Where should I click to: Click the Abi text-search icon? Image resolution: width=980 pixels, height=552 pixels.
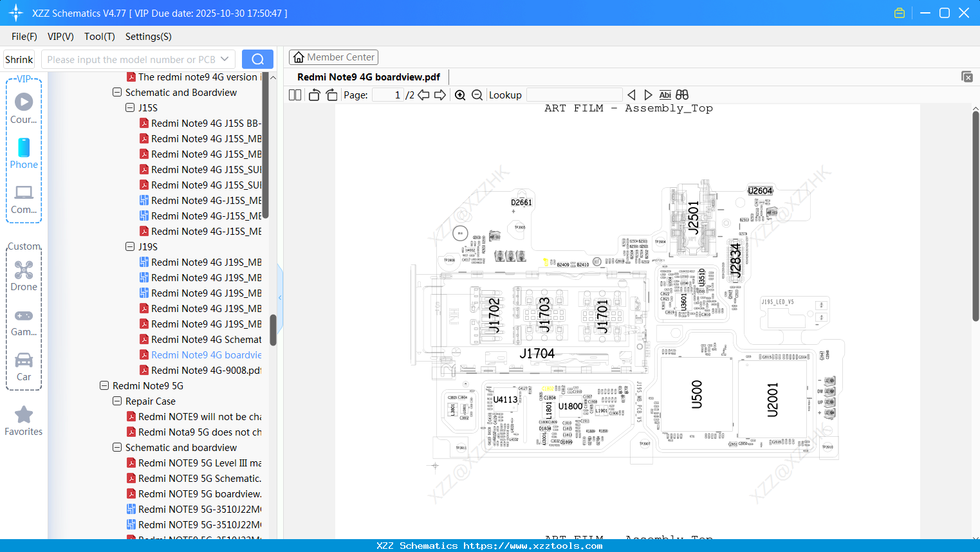(665, 95)
